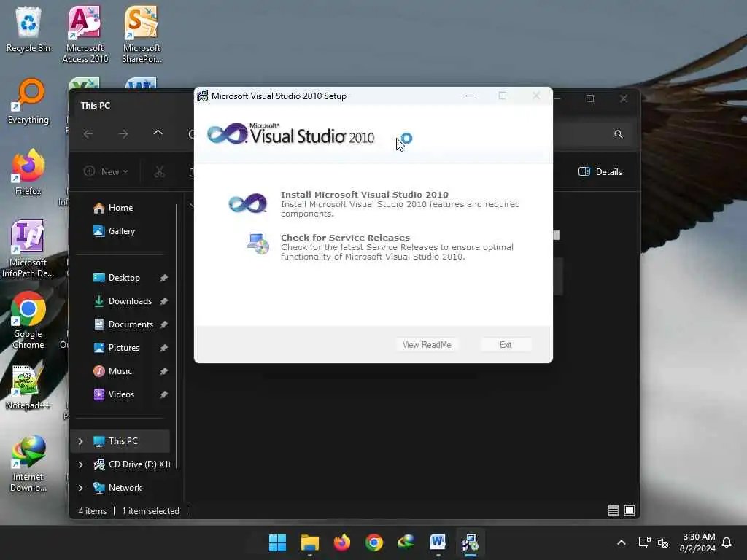Open Internet Download Manager taskbar icon
The image size is (747, 560).
(406, 542)
